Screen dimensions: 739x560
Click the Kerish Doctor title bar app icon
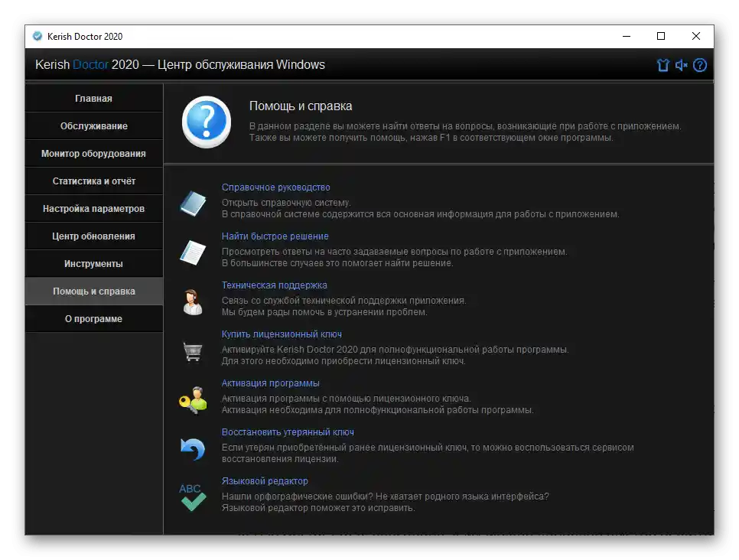(x=37, y=36)
